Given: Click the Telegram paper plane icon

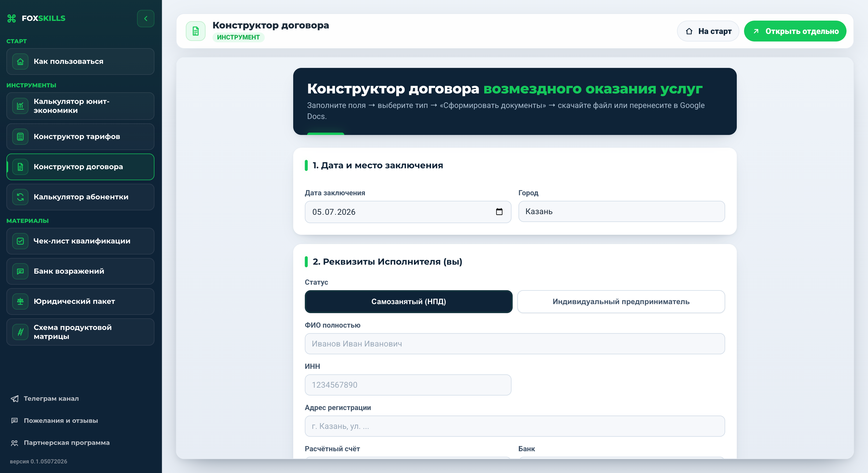Looking at the screenshot, I should (x=15, y=398).
